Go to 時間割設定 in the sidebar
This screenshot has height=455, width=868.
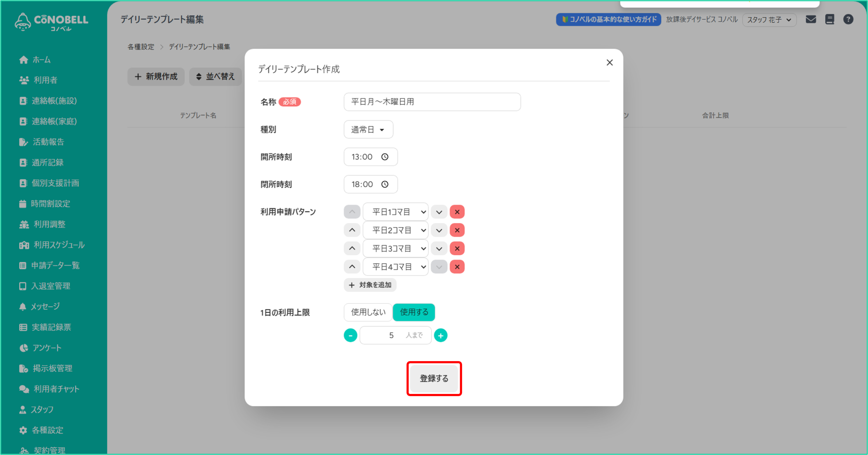50,203
